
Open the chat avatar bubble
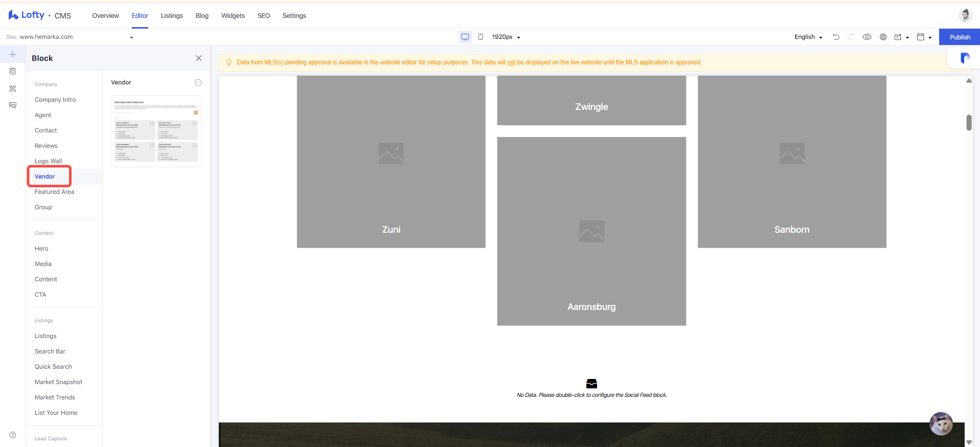tap(941, 423)
